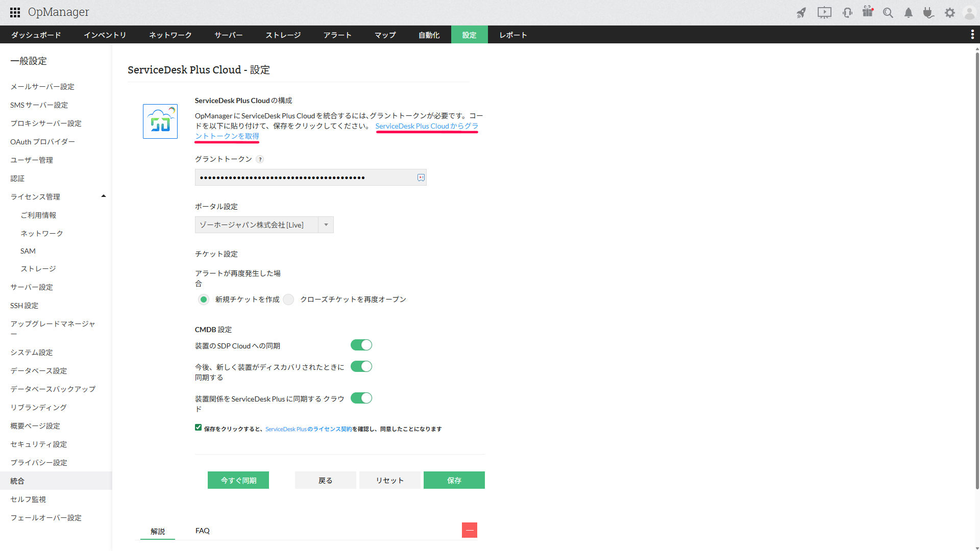Open the ポータル設定 dropdown
Image resolution: width=980 pixels, height=551 pixels.
264,225
